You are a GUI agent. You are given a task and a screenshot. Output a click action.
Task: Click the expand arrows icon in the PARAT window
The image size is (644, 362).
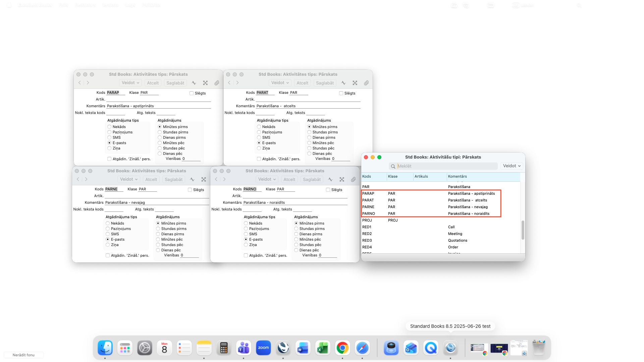[355, 83]
